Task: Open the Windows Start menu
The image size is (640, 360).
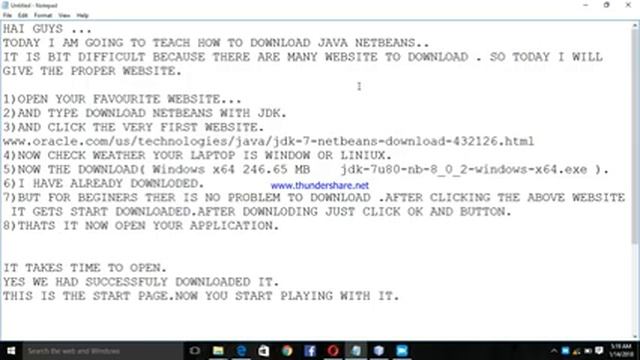Action: [11, 351]
